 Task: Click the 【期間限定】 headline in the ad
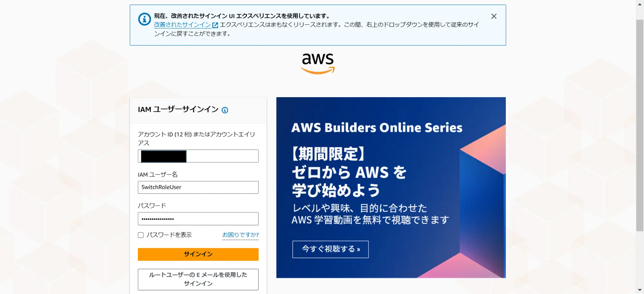coord(328,154)
